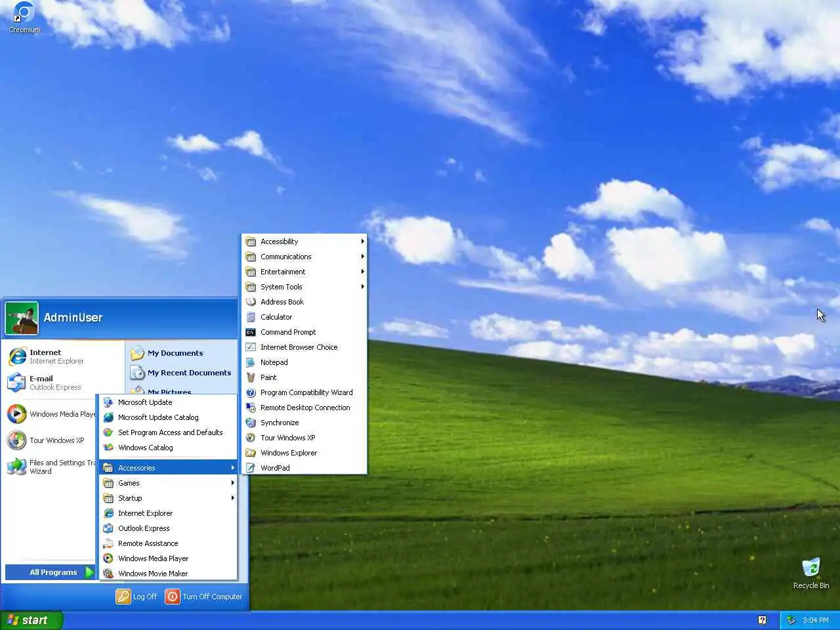
Task: Select Internet Explorer in All Programs
Action: click(x=168, y=513)
